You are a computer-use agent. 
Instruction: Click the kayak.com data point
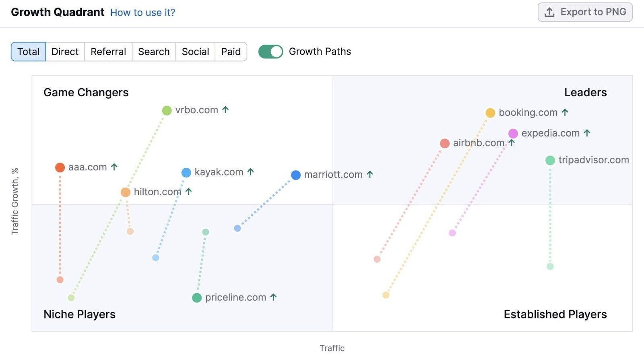tap(186, 172)
